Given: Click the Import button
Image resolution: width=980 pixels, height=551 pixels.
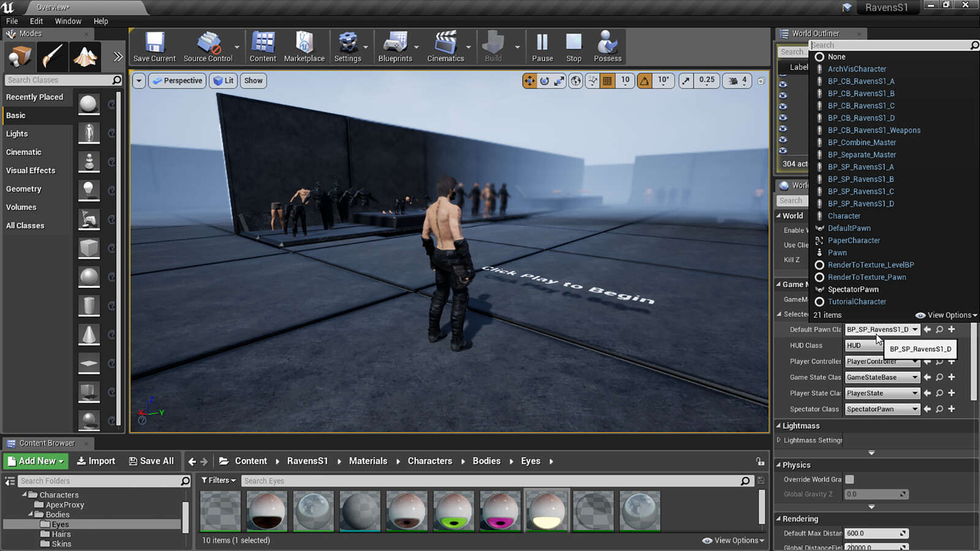Looking at the screenshot, I should [x=96, y=461].
